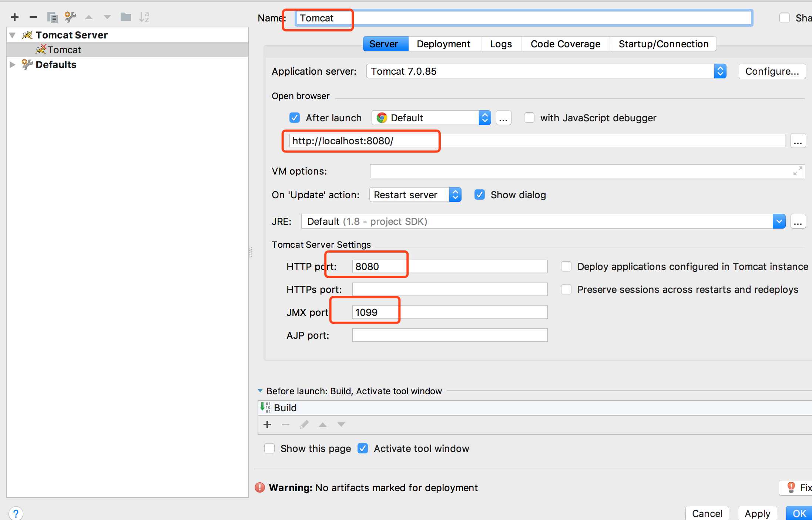
Task: Click the JMX port field
Action: point(450,312)
